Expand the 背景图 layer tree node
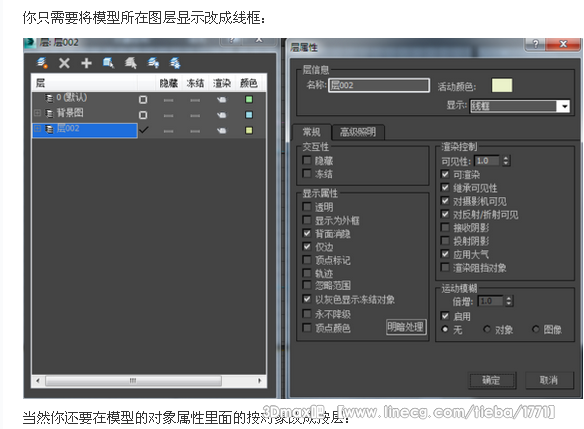This screenshot has width=584, height=429. (37, 112)
